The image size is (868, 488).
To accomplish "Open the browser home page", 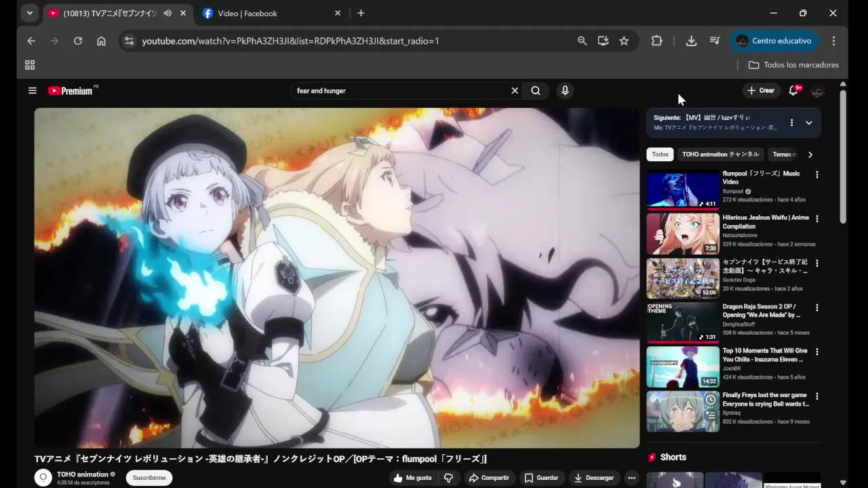I will tap(101, 41).
